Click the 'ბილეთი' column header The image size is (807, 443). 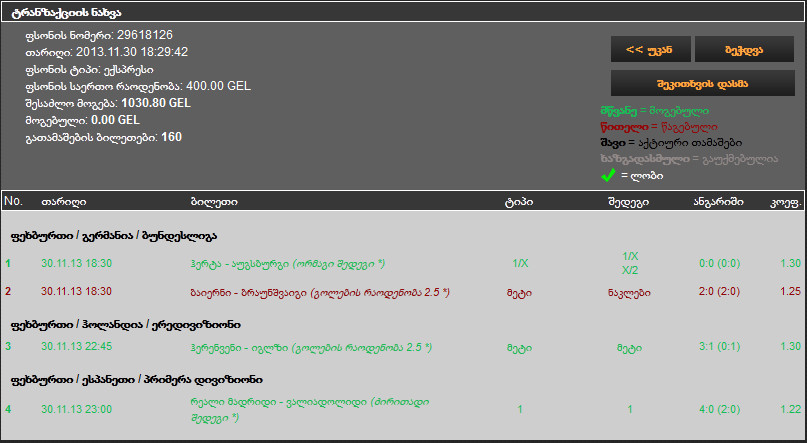click(214, 202)
